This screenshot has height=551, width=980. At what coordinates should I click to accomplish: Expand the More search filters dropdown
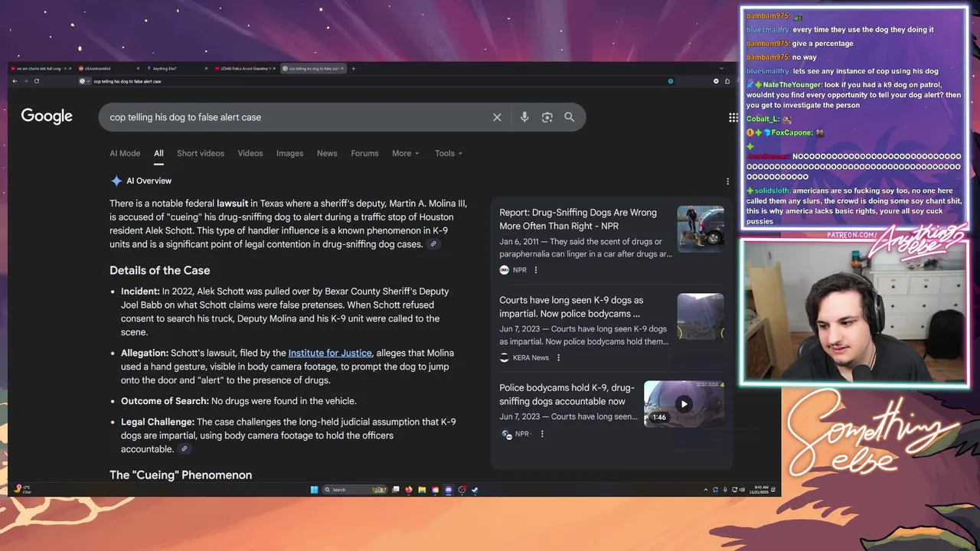point(406,153)
